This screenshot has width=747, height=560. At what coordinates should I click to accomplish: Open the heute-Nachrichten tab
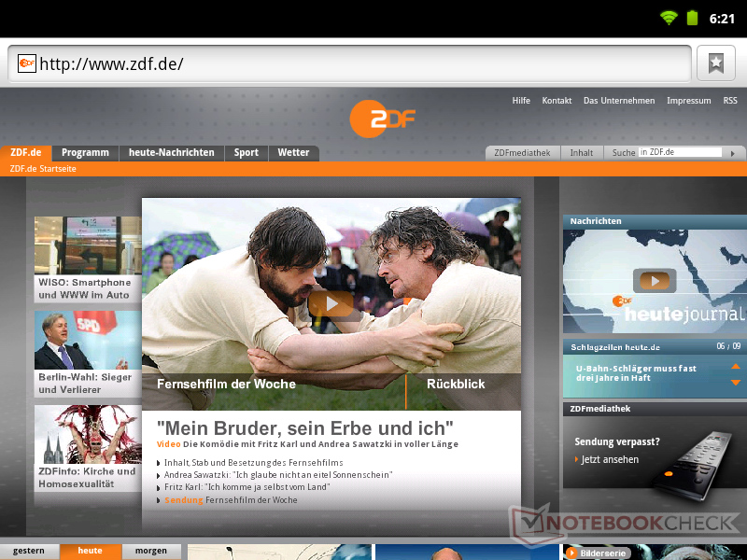pos(172,153)
